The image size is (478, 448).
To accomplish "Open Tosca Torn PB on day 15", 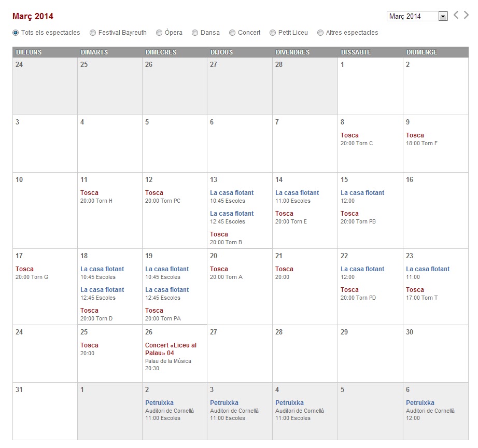I will coord(349,214).
